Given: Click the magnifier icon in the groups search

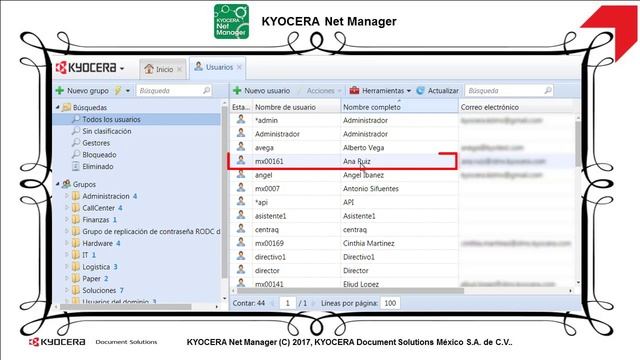Looking at the screenshot, I should (207, 90).
